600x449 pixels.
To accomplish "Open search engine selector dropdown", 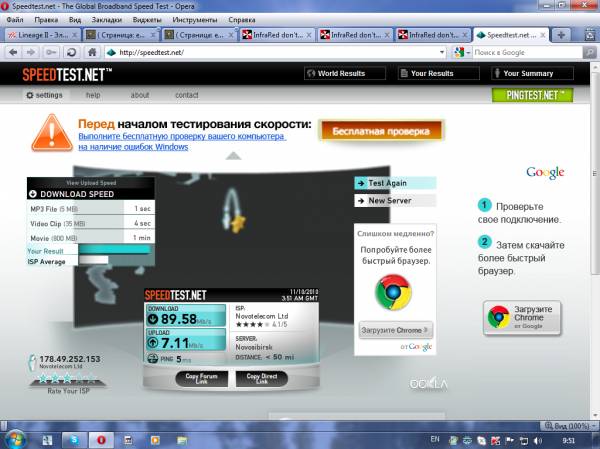I will click(x=461, y=52).
